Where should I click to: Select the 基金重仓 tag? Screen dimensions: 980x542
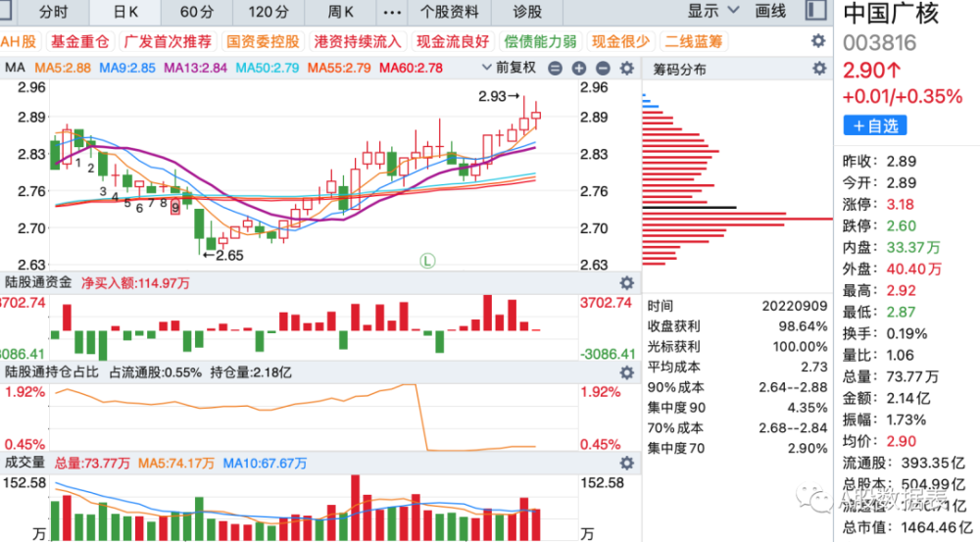80,42
